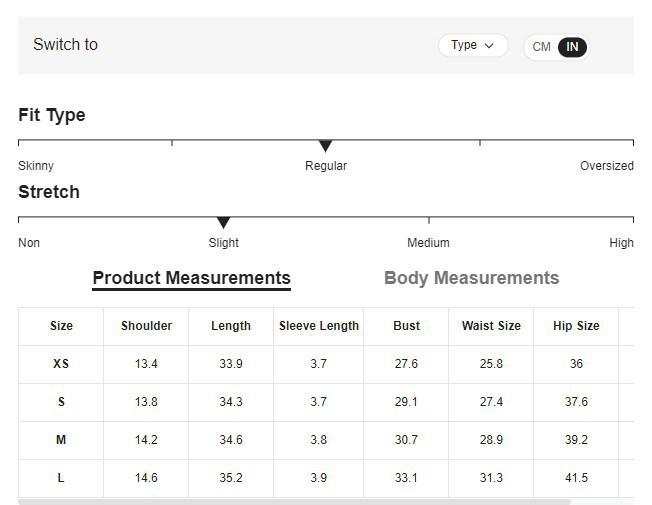Click the Waist Size column header

tap(491, 326)
